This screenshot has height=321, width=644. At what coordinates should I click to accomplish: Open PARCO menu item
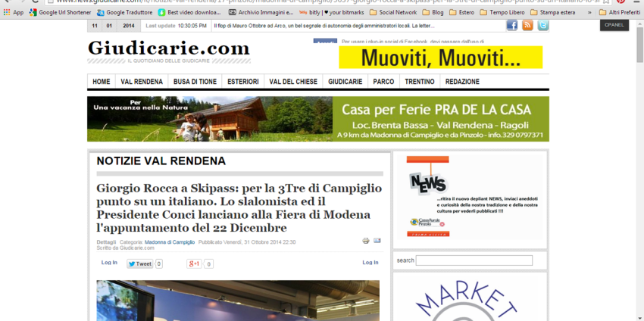point(383,82)
